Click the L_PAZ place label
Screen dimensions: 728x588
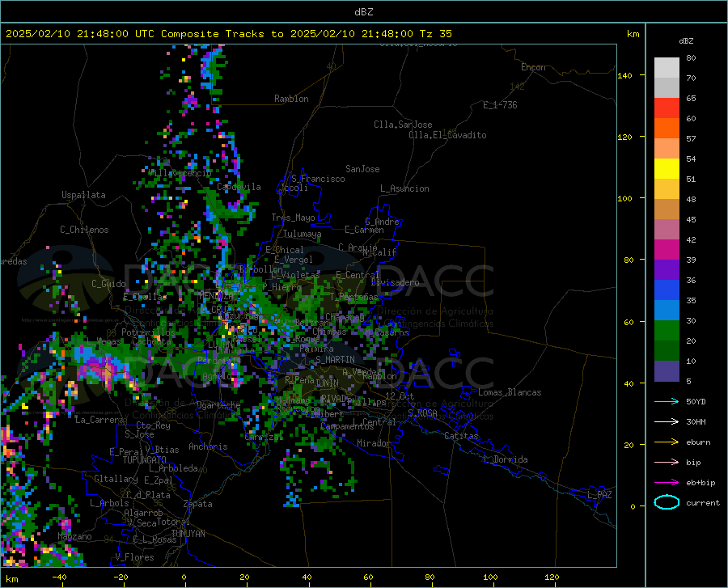click(599, 495)
